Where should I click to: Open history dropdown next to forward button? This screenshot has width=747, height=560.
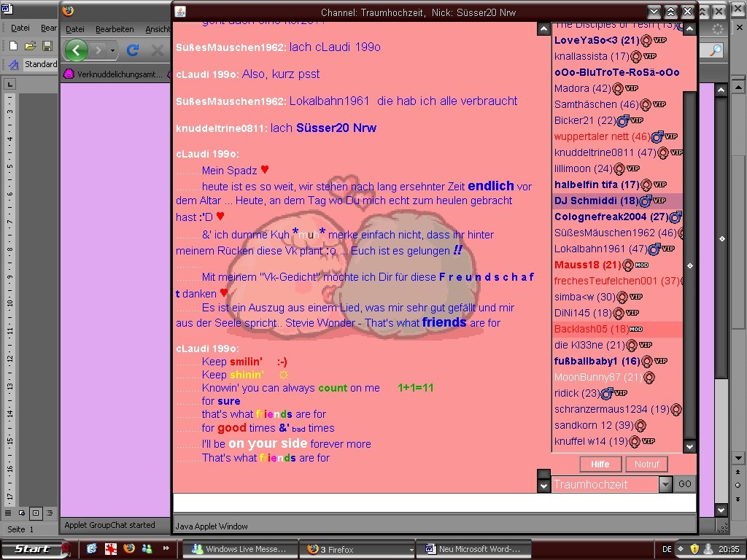(112, 50)
